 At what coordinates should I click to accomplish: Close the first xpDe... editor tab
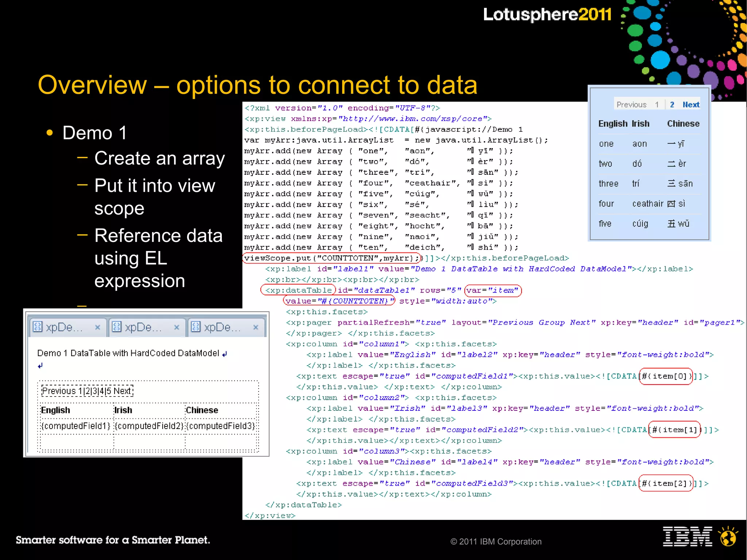(x=97, y=327)
